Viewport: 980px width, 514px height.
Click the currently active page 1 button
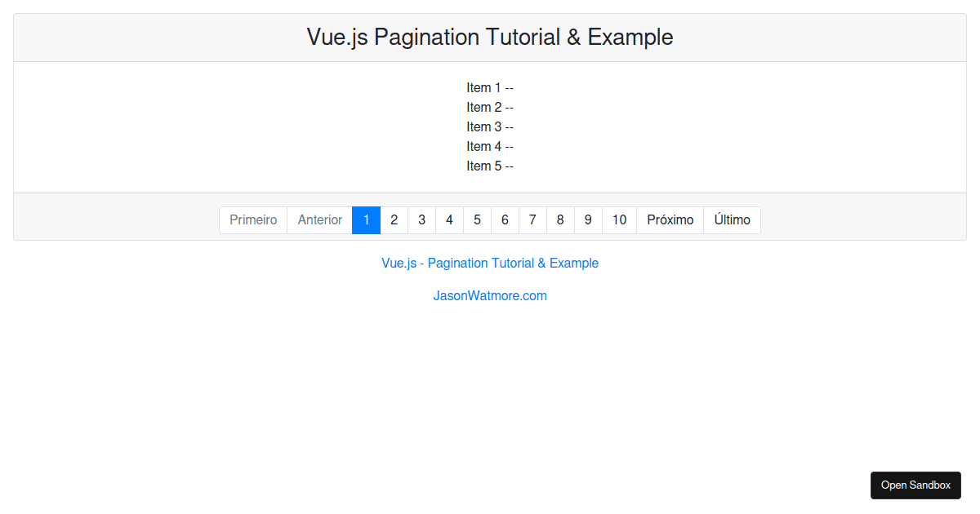click(366, 219)
